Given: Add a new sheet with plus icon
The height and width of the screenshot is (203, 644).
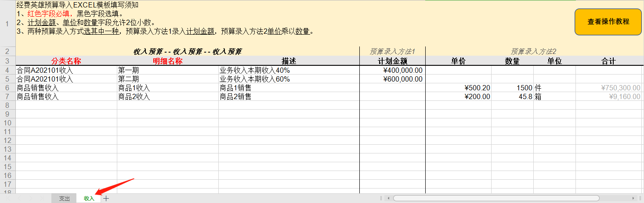Looking at the screenshot, I should pyautogui.click(x=106, y=199).
